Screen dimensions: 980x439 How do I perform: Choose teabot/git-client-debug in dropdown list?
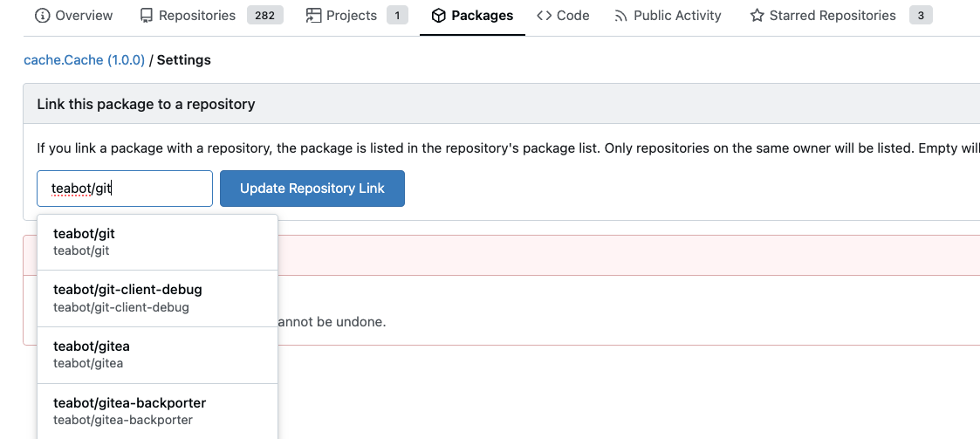point(157,298)
